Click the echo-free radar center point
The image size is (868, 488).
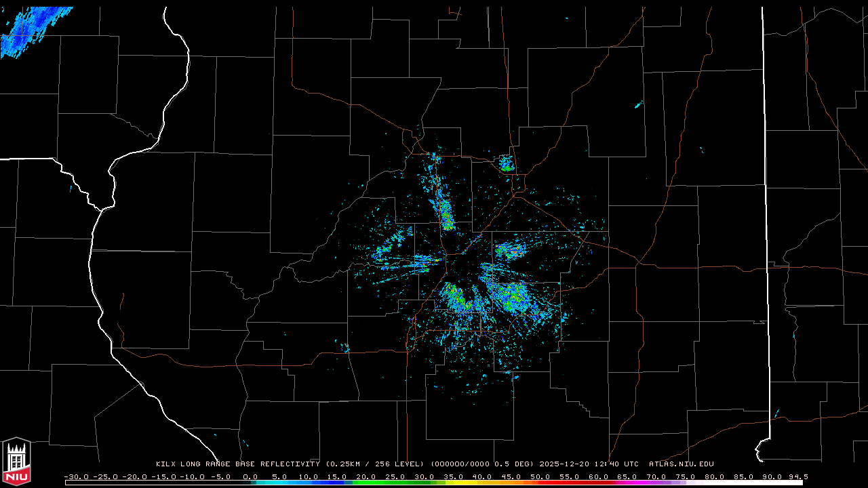461,266
